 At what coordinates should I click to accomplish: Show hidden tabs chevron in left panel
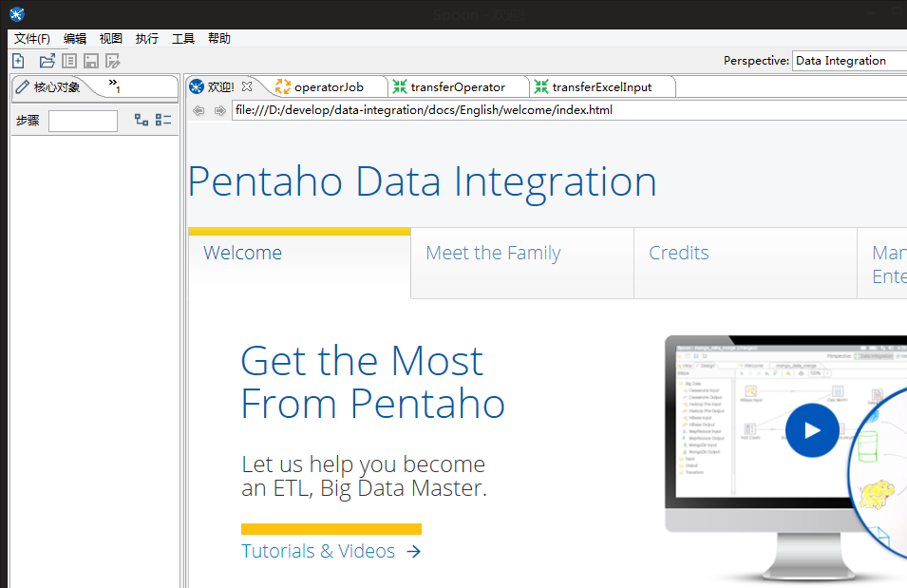click(115, 85)
